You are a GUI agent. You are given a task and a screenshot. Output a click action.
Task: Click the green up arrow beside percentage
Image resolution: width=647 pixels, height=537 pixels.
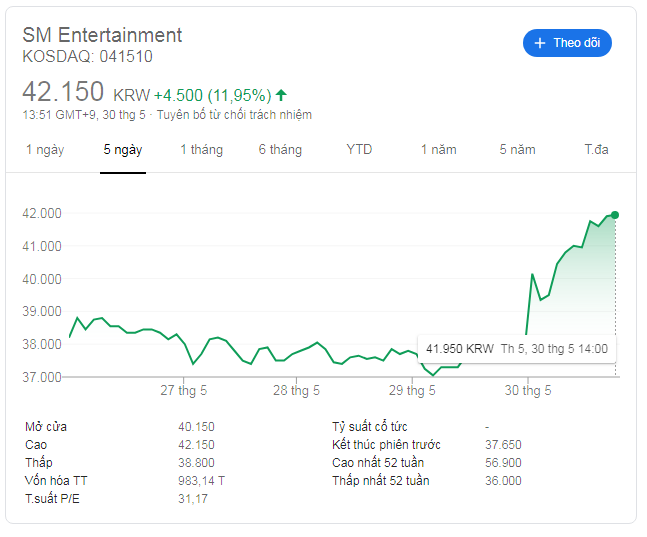pyautogui.click(x=281, y=95)
